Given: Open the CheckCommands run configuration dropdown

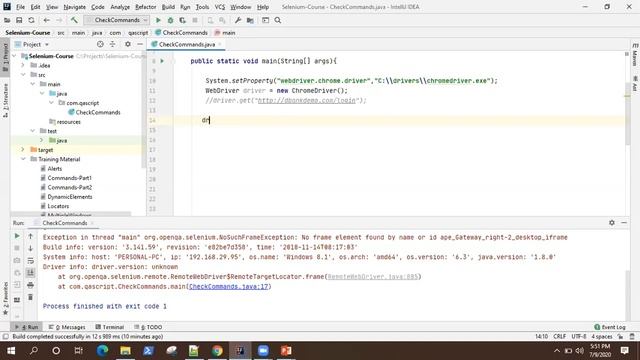Looking at the screenshot, I should point(117,20).
